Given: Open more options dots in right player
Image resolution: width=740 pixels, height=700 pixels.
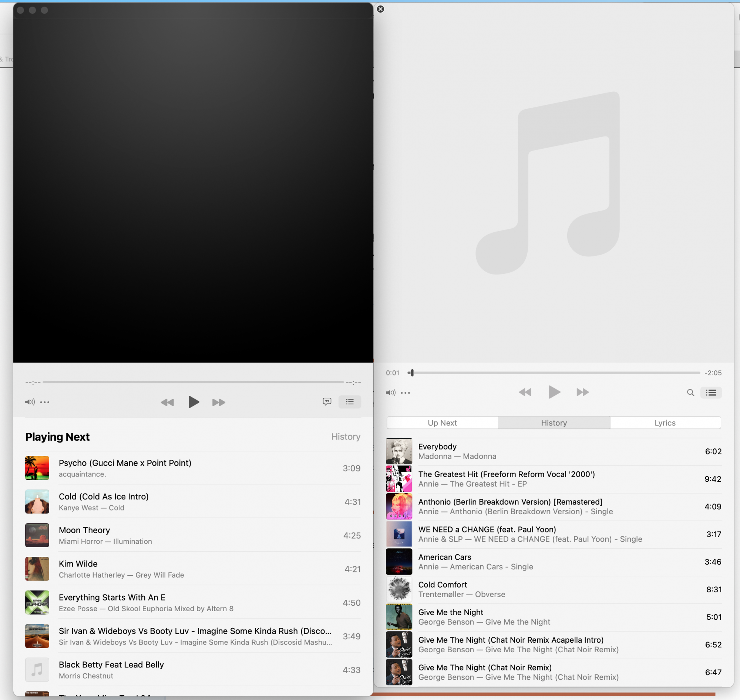Looking at the screenshot, I should coord(405,393).
